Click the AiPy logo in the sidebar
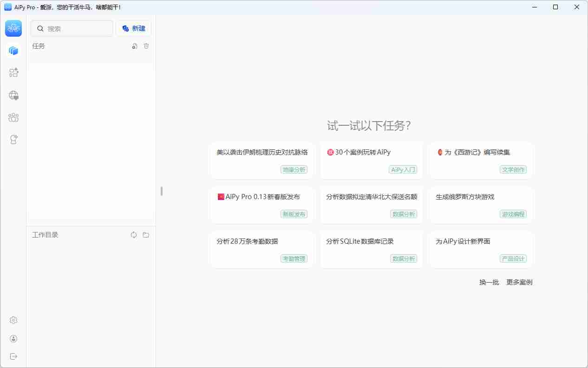Image resolution: width=588 pixels, height=368 pixels. pyautogui.click(x=13, y=28)
